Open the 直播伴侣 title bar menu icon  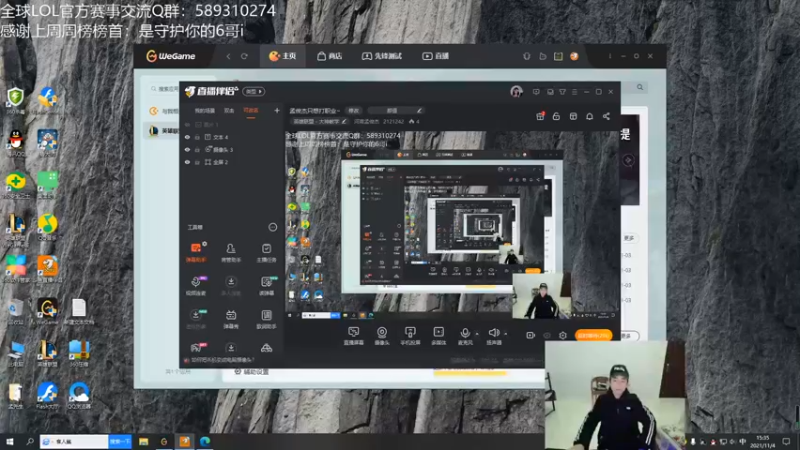(x=574, y=92)
